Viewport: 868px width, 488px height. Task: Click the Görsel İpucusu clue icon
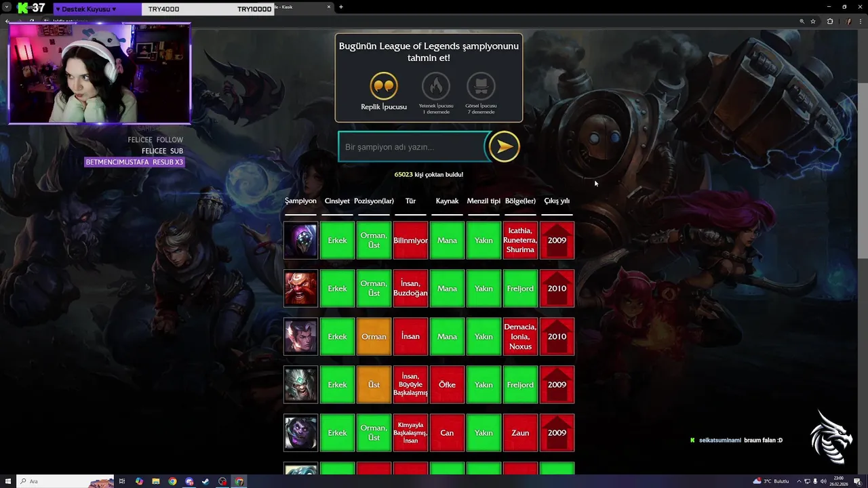(481, 86)
